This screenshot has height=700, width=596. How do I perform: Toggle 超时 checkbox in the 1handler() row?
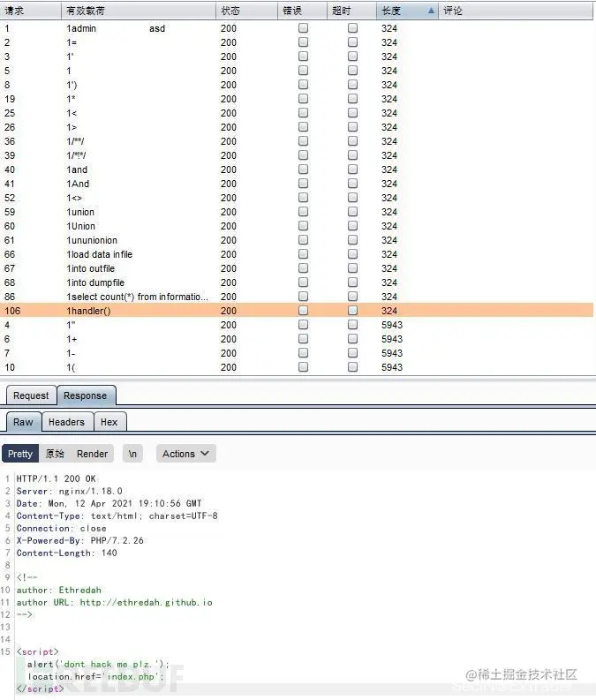tap(352, 310)
